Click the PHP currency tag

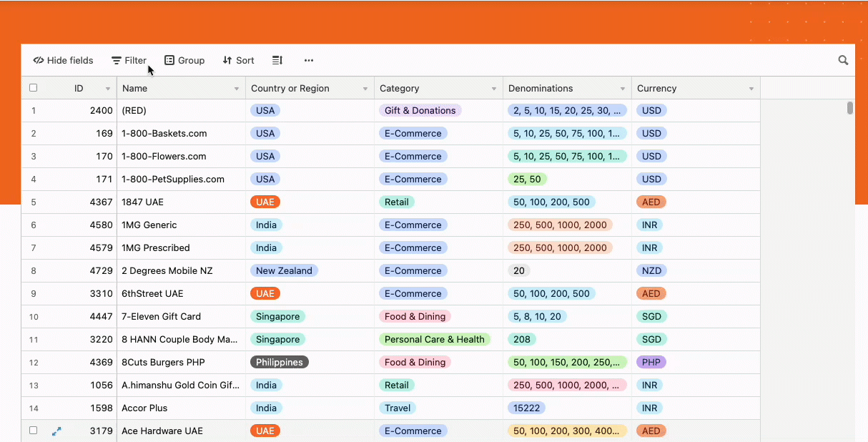tap(651, 363)
